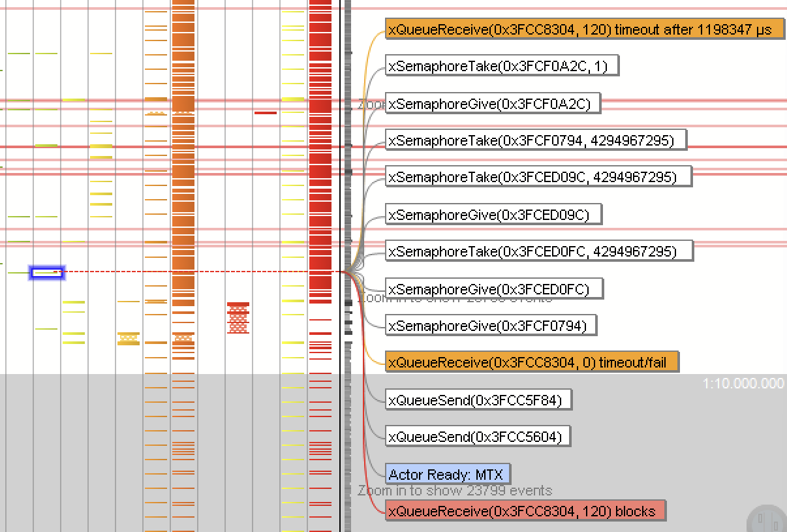Image resolution: width=787 pixels, height=532 pixels.
Task: Click the blue Actor Ready: MTX label
Action: [448, 473]
